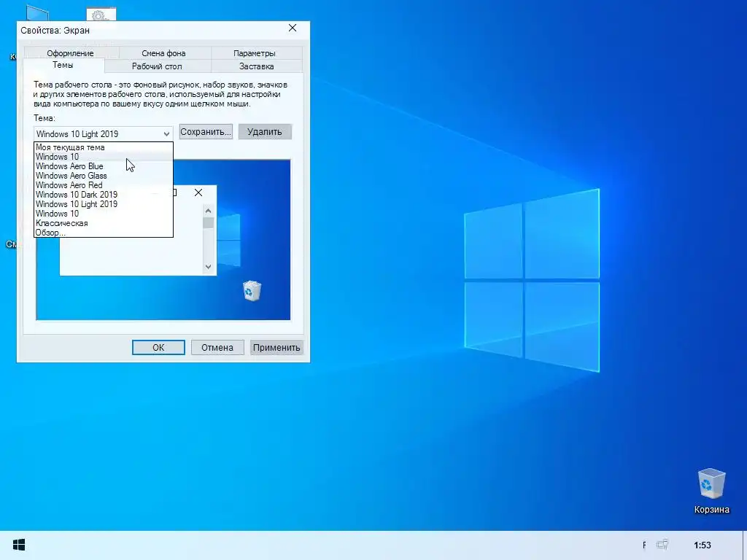
Task: Open the Корзина recycle bin desktop icon
Action: coord(711,491)
